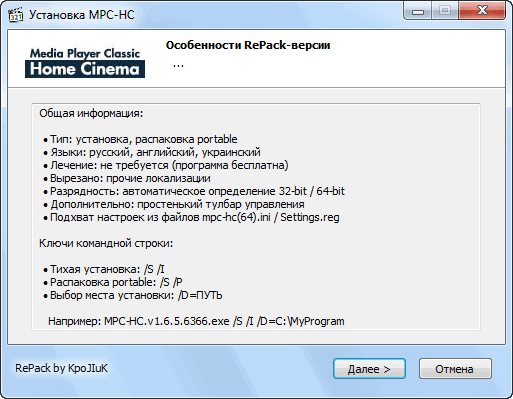This screenshot has width=513, height=399.
Task: Click the Ключи командной строки heading
Action: coord(106,243)
